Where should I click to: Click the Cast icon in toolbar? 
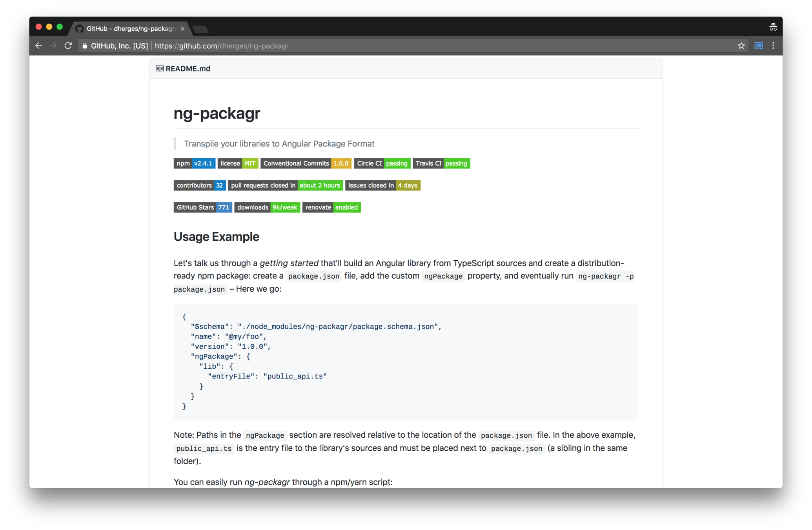click(x=758, y=46)
